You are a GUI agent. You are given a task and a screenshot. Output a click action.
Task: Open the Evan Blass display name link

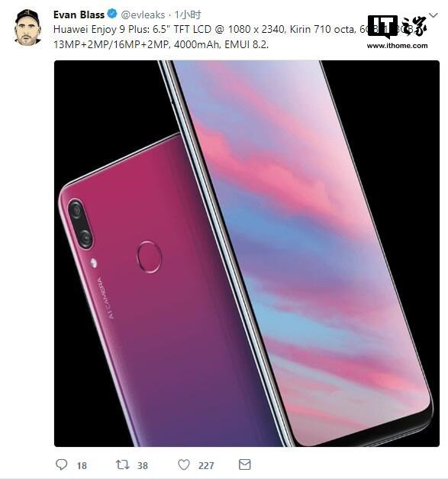(79, 15)
